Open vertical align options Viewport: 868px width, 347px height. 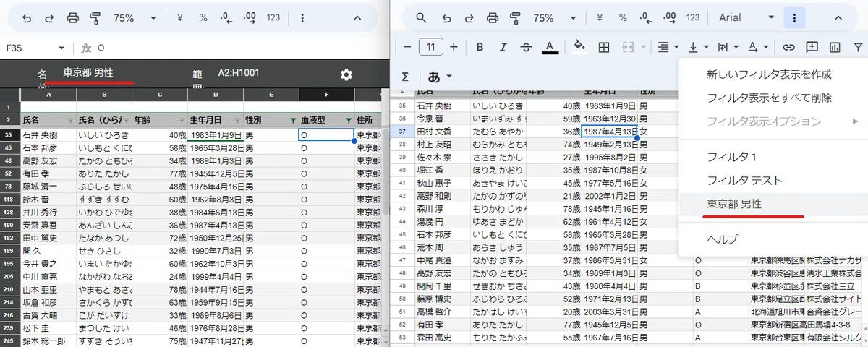[x=697, y=47]
